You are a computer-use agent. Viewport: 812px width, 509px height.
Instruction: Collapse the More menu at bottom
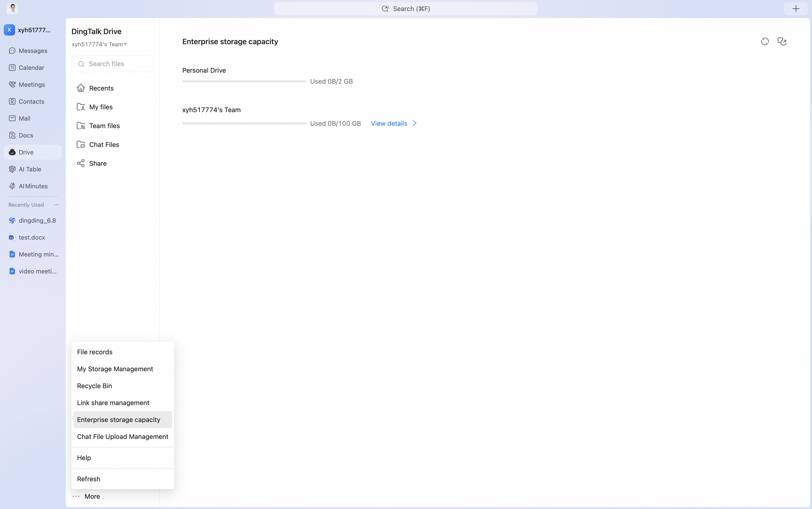pyautogui.click(x=86, y=496)
